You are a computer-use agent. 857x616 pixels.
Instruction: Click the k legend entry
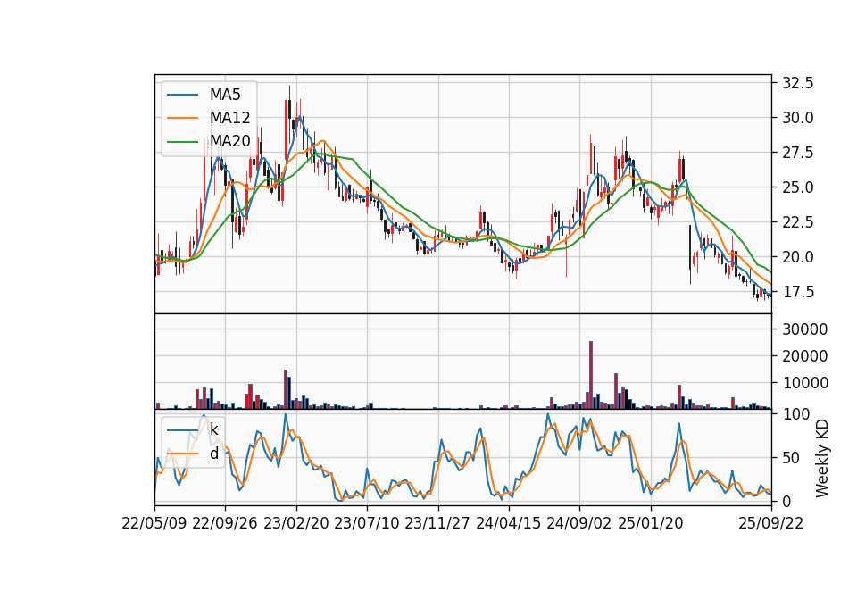click(x=193, y=429)
